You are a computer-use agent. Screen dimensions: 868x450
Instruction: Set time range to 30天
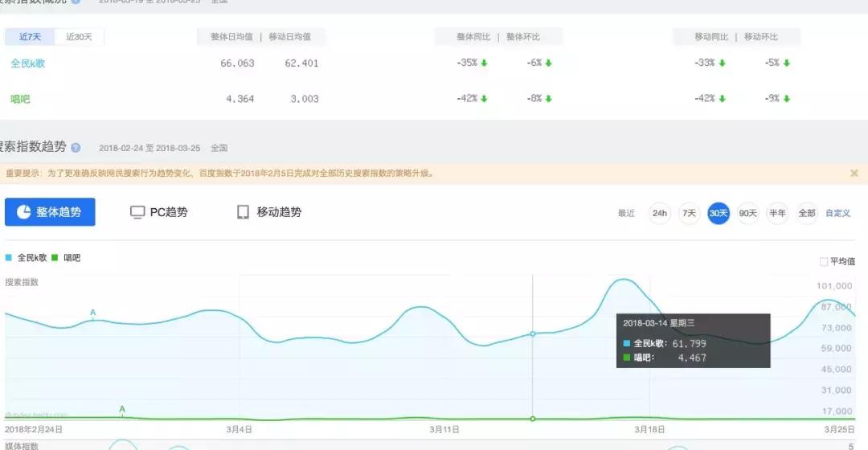pyautogui.click(x=719, y=213)
